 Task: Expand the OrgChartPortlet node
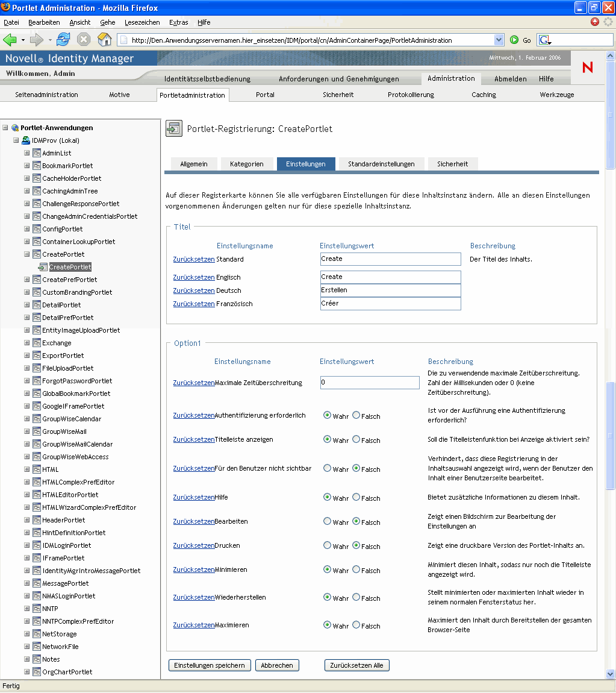26,672
